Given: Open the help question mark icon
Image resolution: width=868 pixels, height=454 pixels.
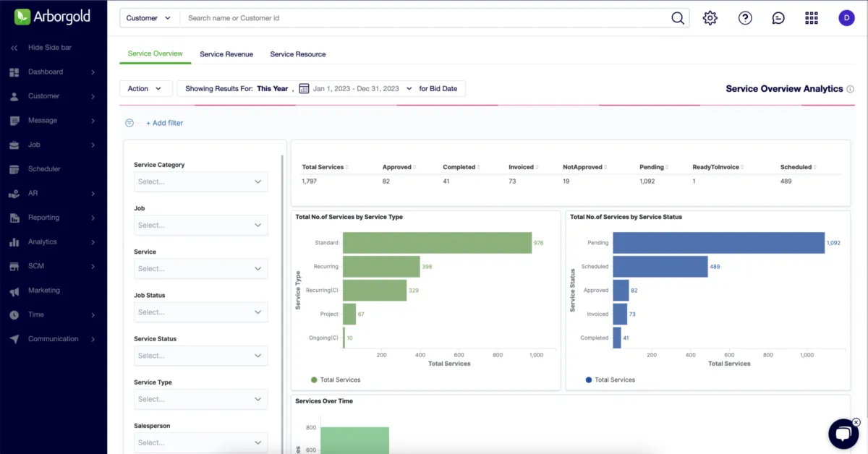Looking at the screenshot, I should click(745, 18).
